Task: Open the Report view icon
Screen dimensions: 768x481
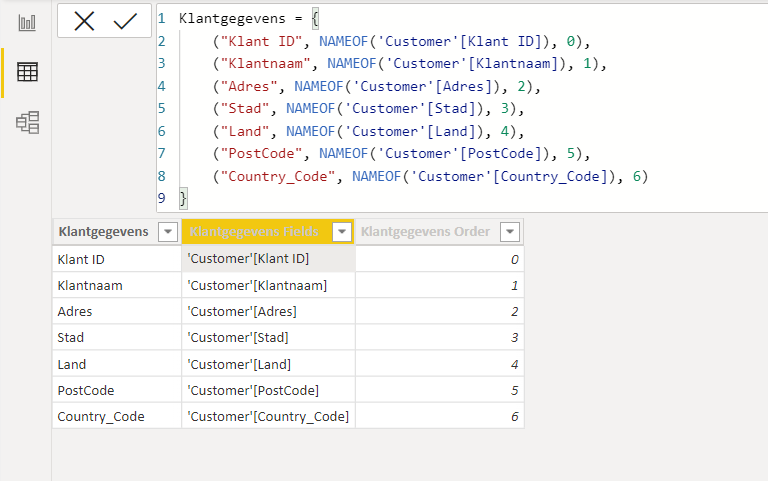Action: coord(27,22)
